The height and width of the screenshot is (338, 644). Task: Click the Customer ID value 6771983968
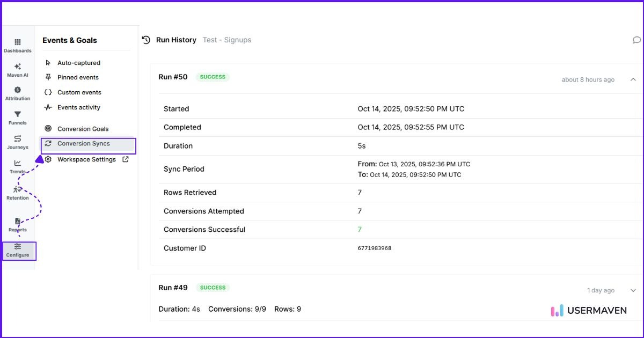coord(374,248)
